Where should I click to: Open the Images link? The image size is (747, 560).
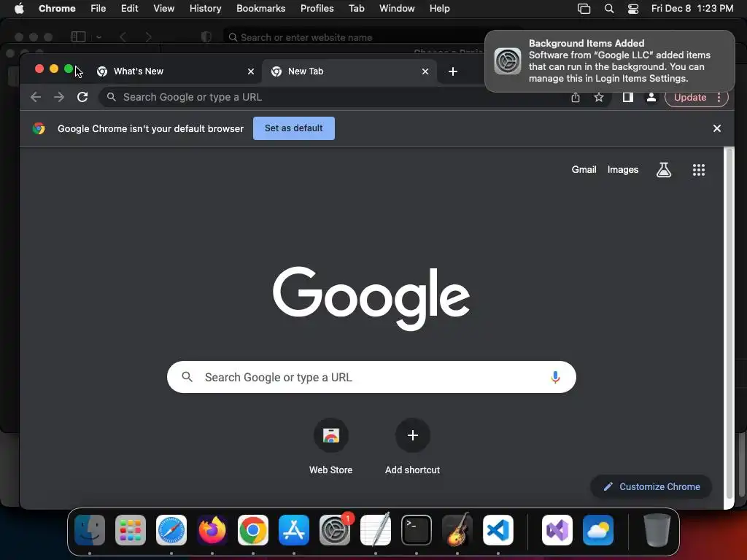tap(623, 169)
